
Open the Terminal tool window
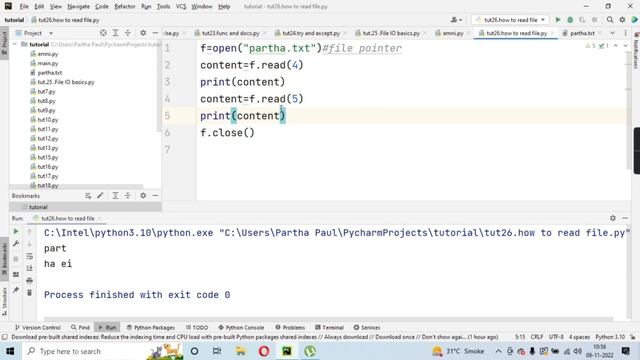[x=329, y=327]
